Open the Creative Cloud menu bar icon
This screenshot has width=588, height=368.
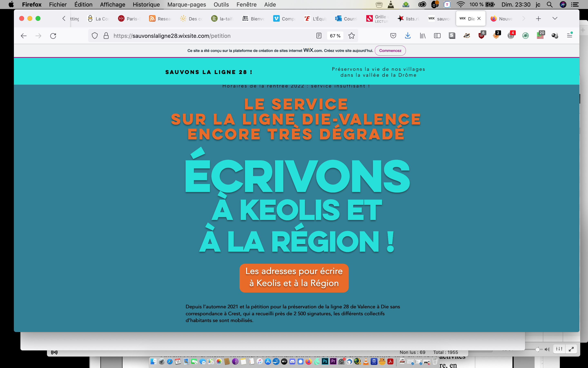point(422,4)
